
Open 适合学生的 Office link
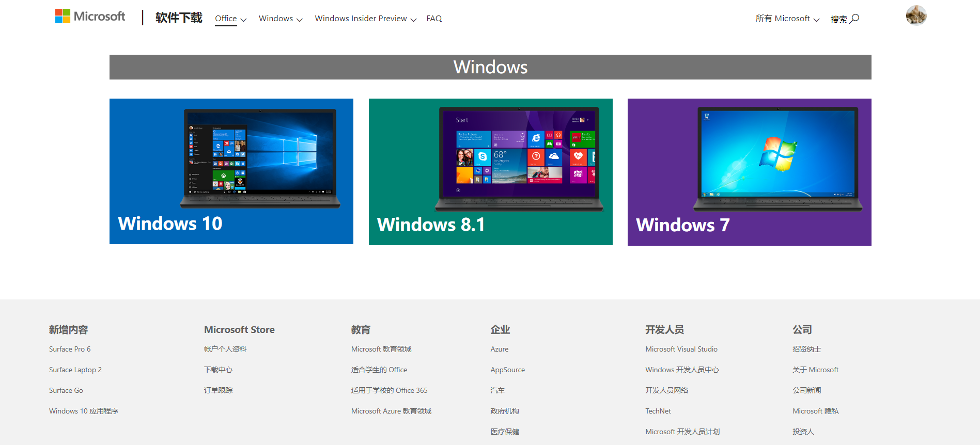click(379, 370)
